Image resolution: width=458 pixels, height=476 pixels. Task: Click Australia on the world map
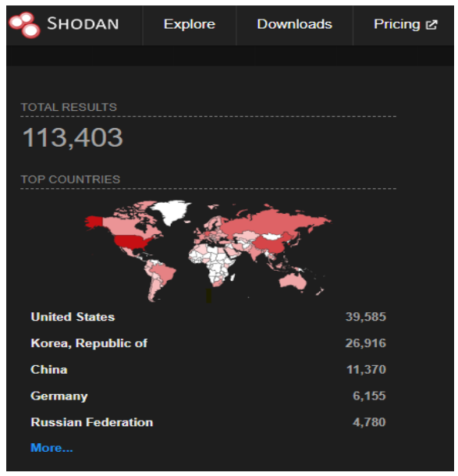(293, 282)
